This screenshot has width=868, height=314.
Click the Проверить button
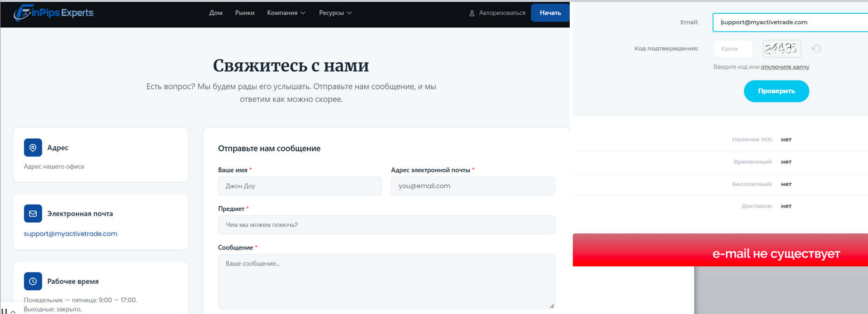tap(777, 91)
